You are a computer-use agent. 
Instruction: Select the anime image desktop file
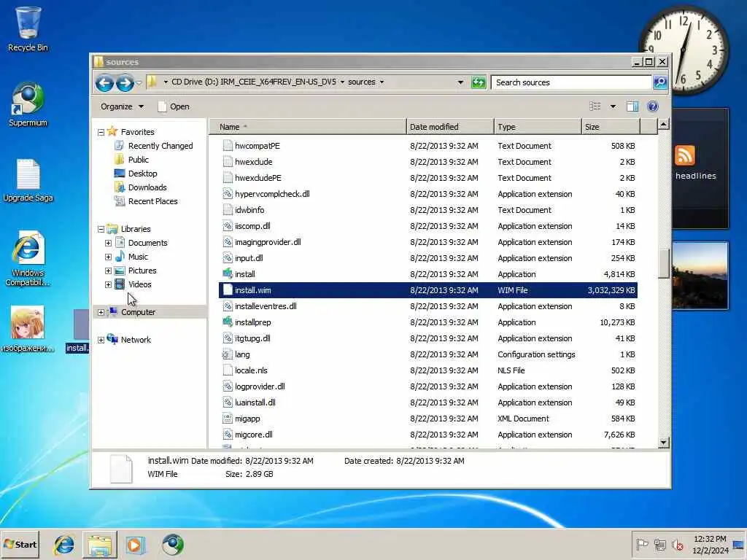pos(28,329)
